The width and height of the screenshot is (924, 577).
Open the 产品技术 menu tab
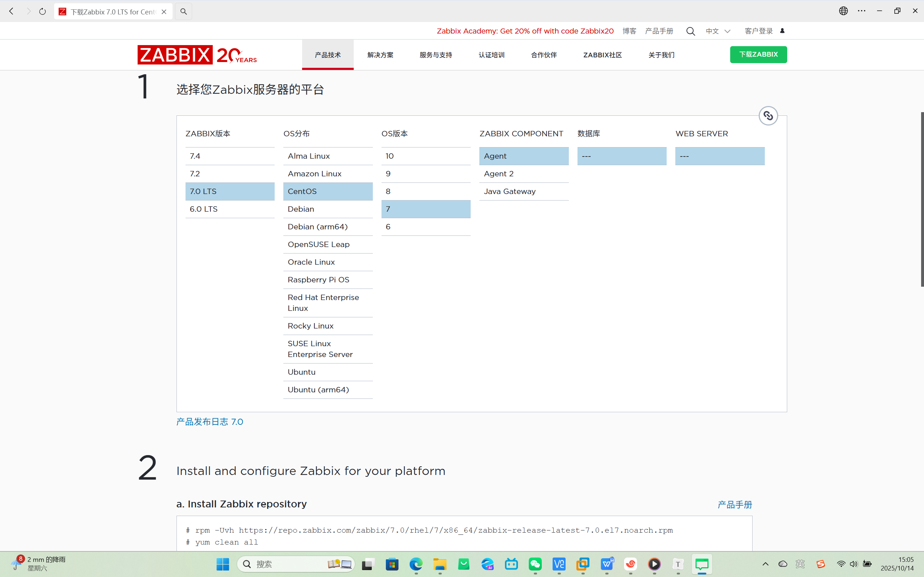[x=327, y=55]
